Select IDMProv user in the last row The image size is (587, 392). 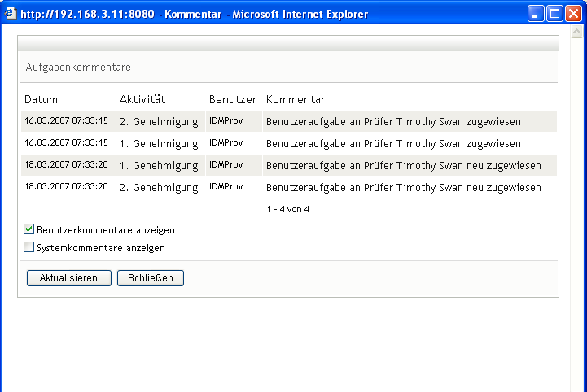[226, 186]
